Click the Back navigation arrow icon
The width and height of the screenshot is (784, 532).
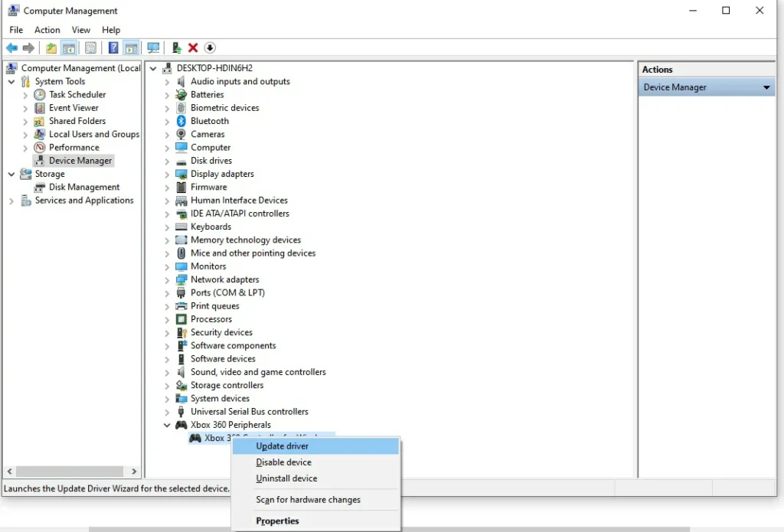(x=11, y=47)
